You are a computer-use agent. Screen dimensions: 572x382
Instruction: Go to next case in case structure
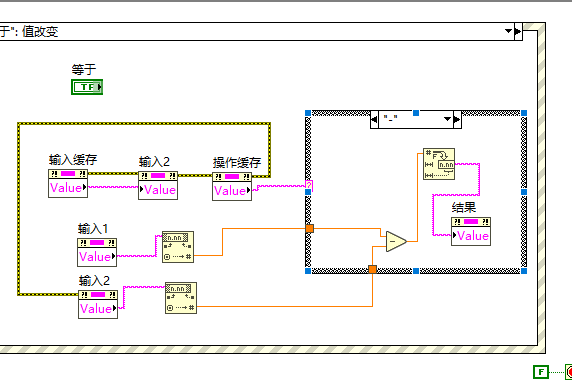457,119
